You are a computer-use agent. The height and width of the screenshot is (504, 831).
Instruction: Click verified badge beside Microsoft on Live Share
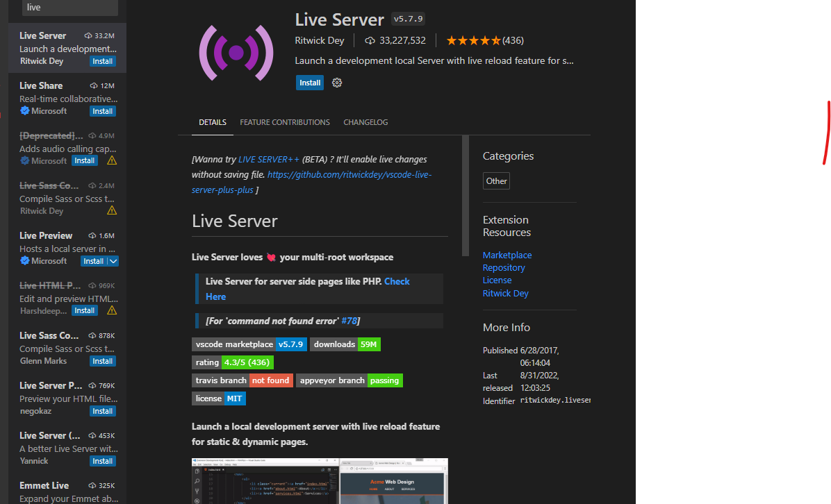tap(24, 110)
